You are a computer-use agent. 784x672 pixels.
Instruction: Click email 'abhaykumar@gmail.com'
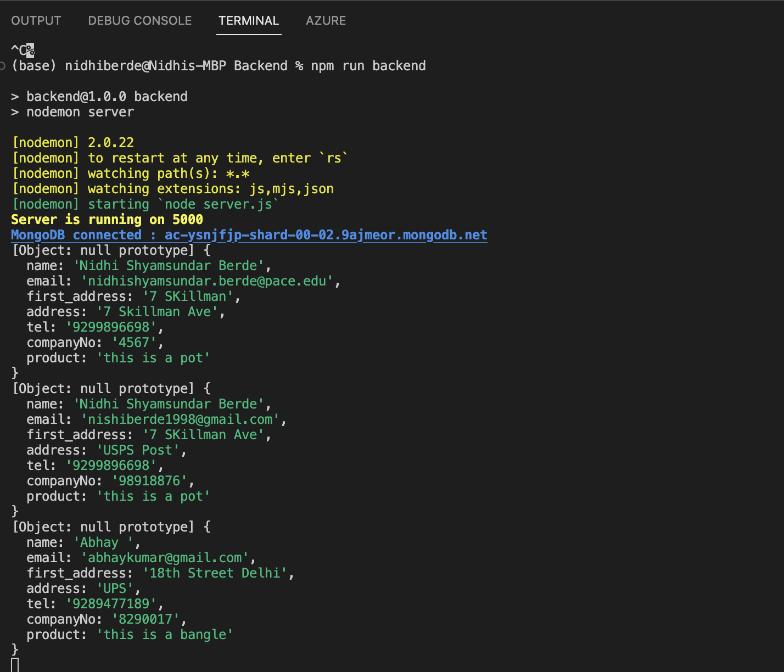tap(165, 558)
